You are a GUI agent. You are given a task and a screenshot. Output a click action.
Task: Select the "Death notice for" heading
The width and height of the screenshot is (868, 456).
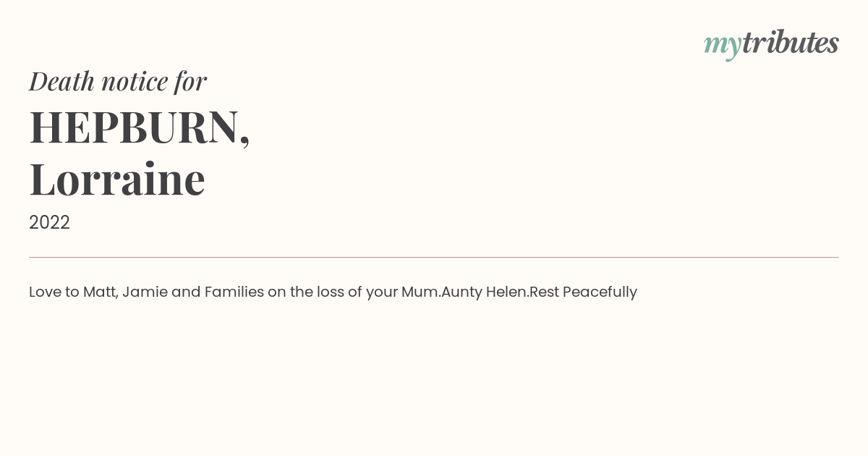point(118,81)
